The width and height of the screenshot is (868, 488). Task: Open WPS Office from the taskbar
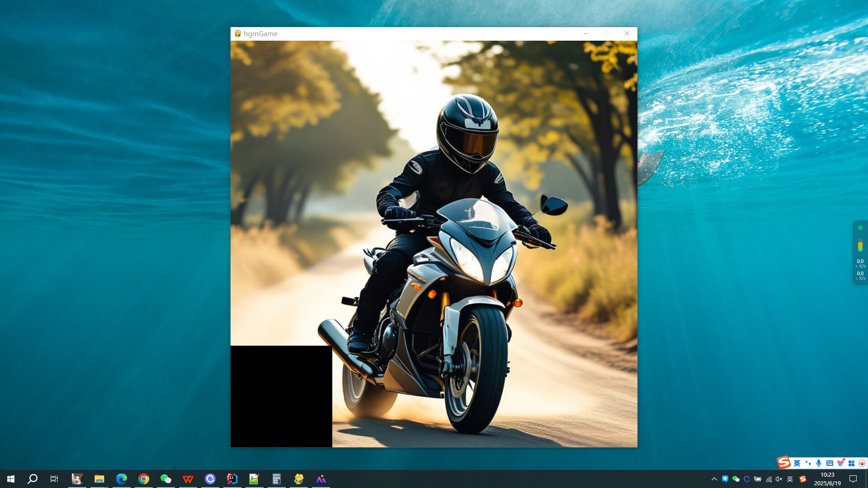pos(188,480)
